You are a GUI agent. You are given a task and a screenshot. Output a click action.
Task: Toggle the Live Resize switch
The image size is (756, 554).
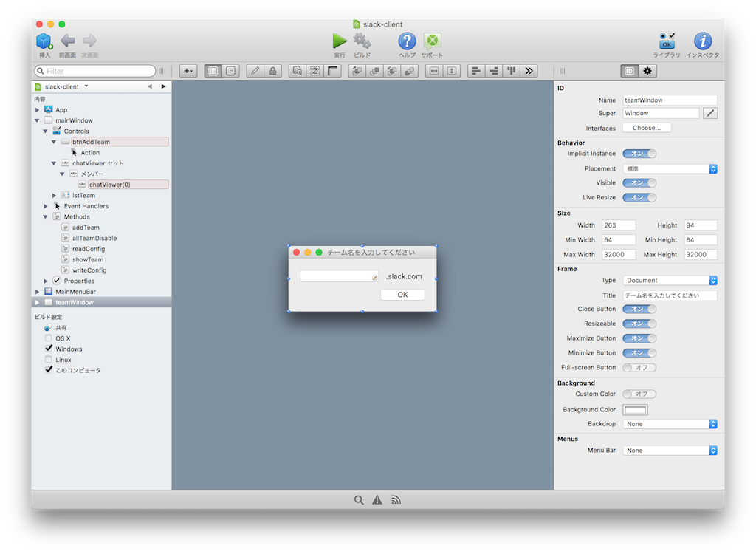pos(639,197)
